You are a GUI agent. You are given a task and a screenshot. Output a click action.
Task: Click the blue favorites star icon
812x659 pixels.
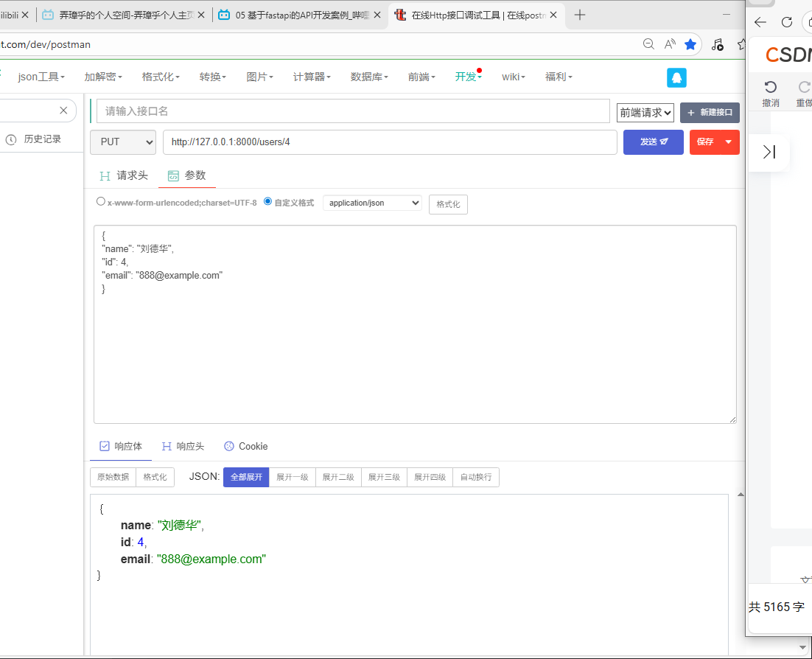(690, 44)
